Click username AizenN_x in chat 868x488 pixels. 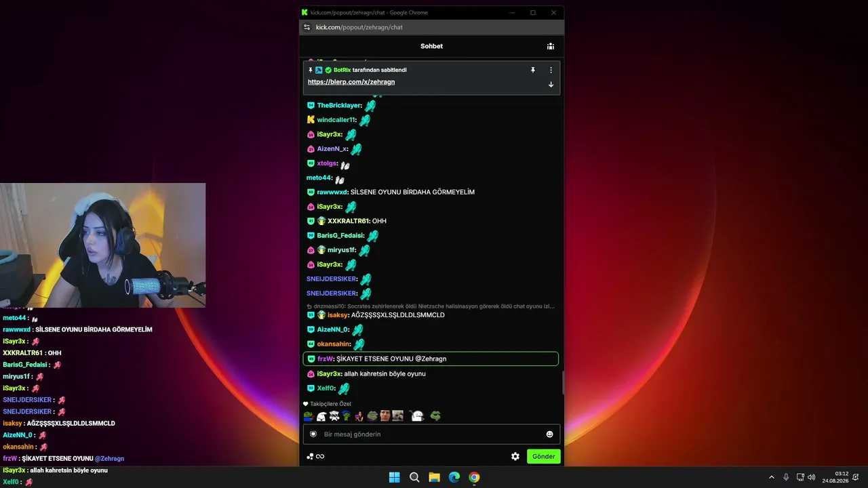click(x=332, y=149)
